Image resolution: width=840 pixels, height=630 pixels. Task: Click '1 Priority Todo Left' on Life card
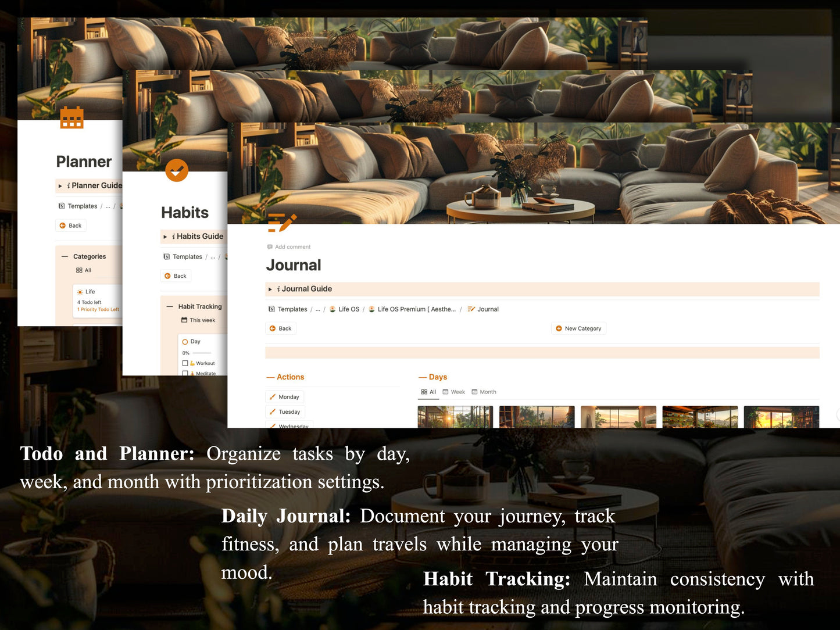click(x=98, y=309)
